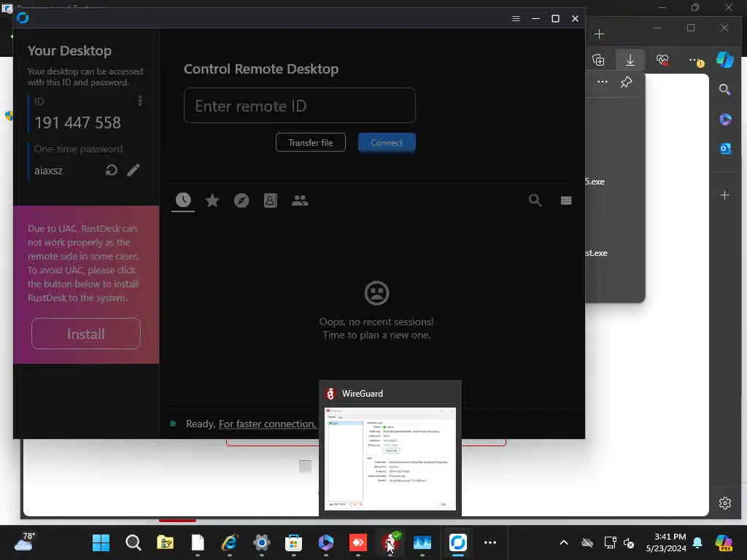Open notifications bell in taskbar

tap(697, 542)
